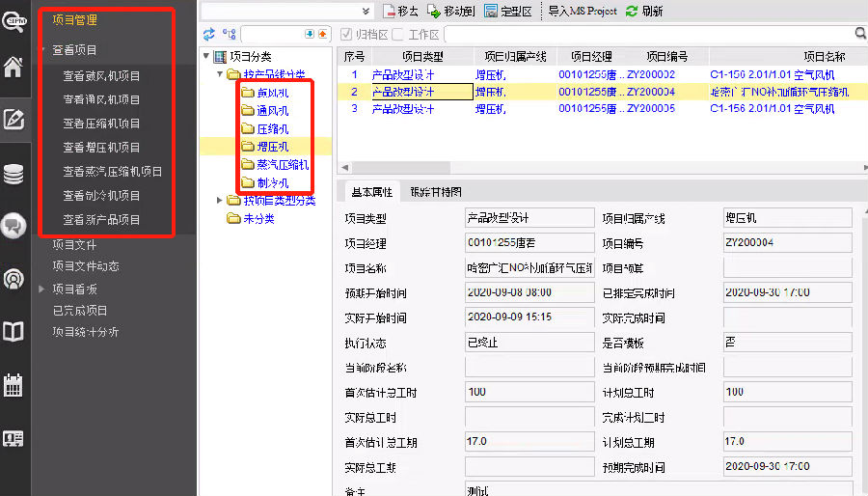Select table row with ZY200005

602,109
